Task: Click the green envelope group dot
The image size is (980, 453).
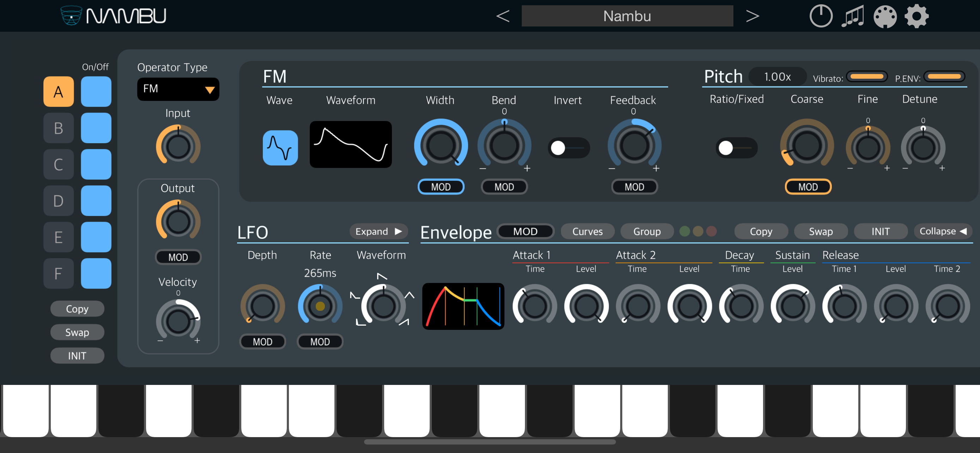Action: tap(684, 231)
